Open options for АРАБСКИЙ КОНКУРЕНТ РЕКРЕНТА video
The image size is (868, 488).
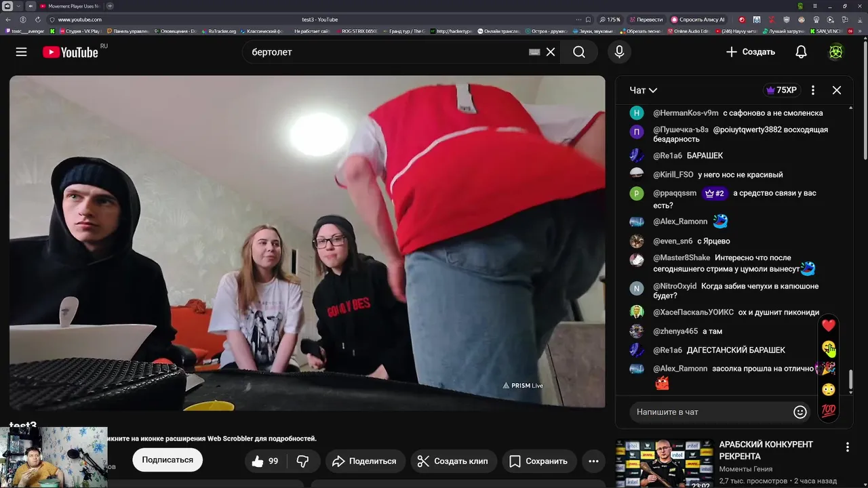(847, 447)
